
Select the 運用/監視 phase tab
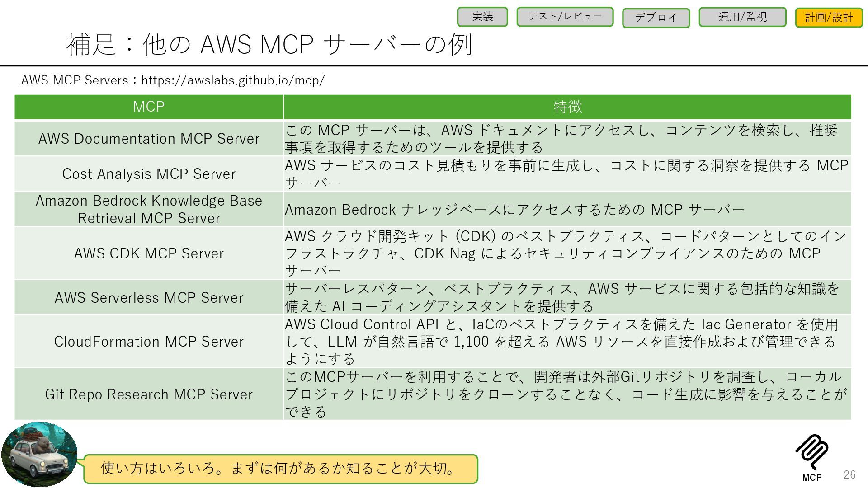click(743, 17)
